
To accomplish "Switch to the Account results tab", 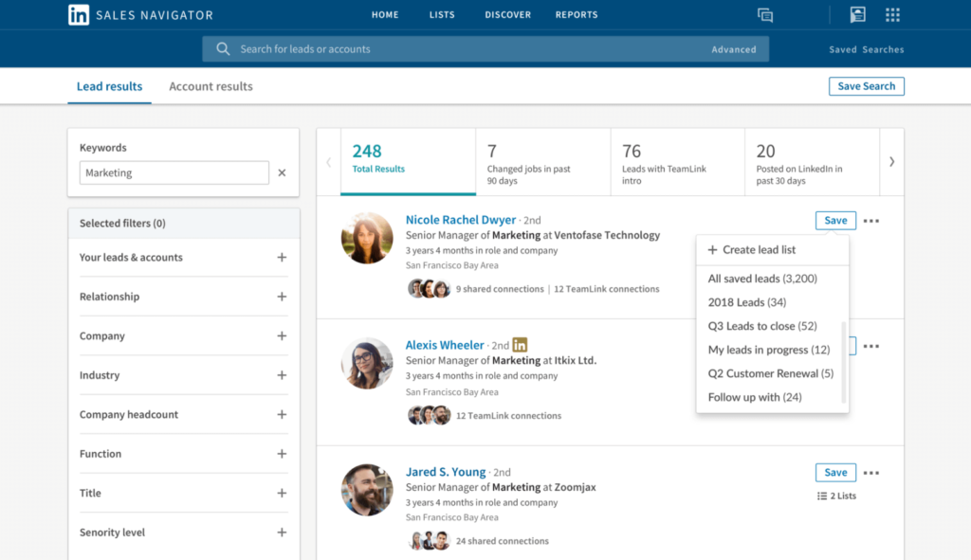I will (x=211, y=86).
